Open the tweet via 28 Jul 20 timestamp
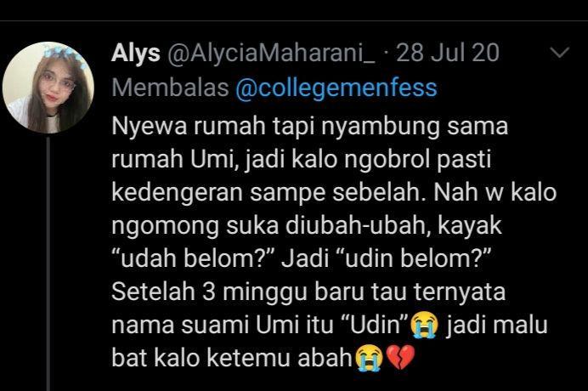The image size is (588, 391). (x=448, y=53)
